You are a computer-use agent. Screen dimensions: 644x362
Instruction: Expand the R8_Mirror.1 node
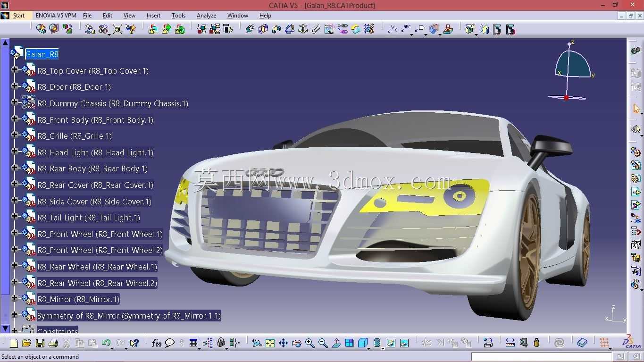[x=14, y=299]
